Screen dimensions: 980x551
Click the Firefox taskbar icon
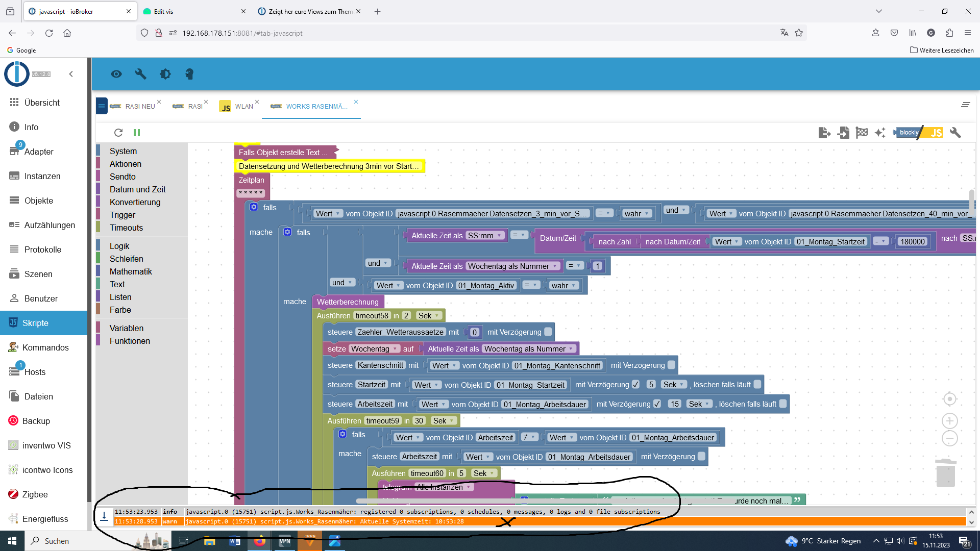click(260, 541)
